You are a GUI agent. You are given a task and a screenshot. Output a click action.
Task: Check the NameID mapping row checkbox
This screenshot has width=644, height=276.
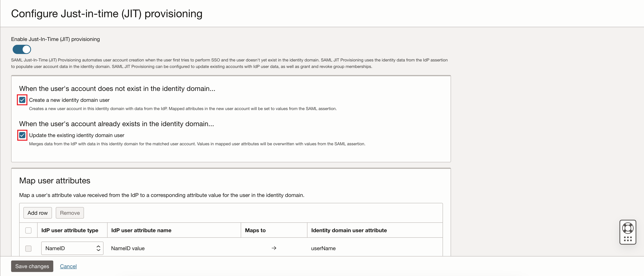click(x=28, y=248)
